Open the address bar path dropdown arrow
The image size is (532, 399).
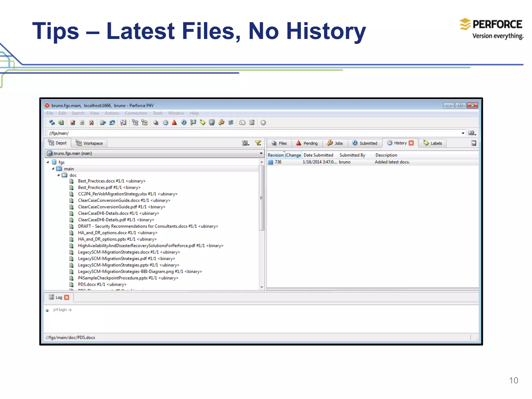pyautogui.click(x=463, y=133)
